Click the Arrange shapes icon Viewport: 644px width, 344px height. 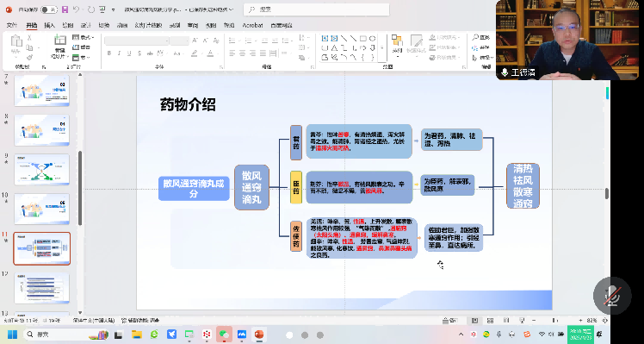point(397,42)
